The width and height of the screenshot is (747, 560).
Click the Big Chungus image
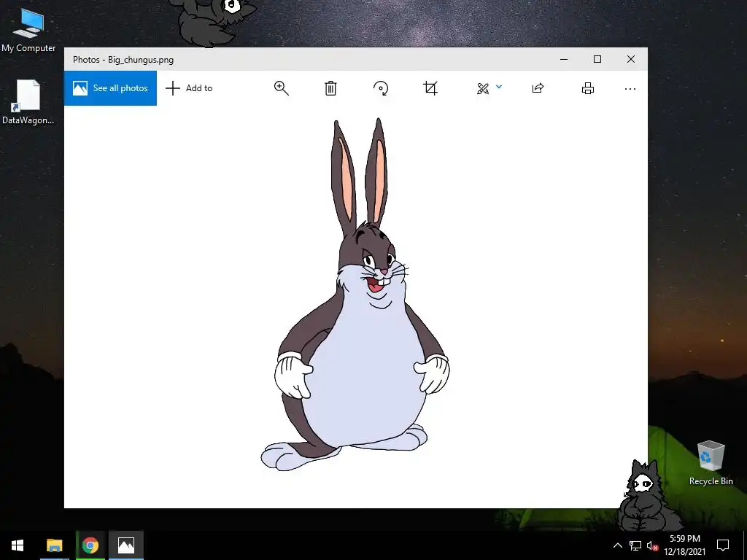(355, 295)
